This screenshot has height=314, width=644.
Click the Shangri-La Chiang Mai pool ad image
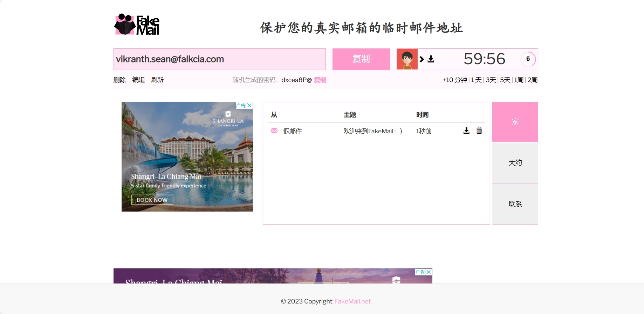[187, 156]
